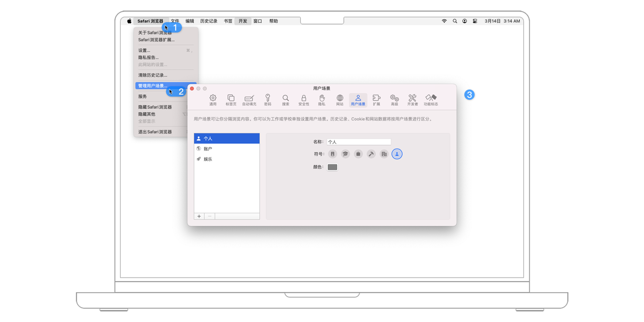Open the Safari浏览器 menu
644x322 pixels.
(x=150, y=21)
